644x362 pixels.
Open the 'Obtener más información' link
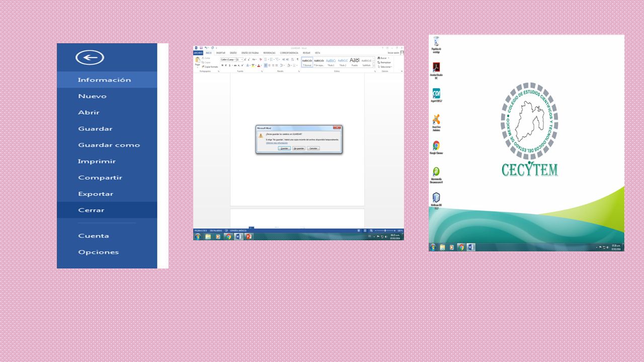pos(277,143)
